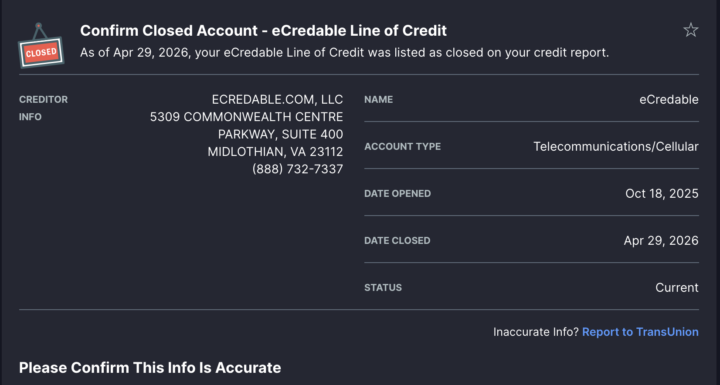Screen dimensions: 720x385
Task: Click the CREDITOR INFO label
Action: [43, 108]
